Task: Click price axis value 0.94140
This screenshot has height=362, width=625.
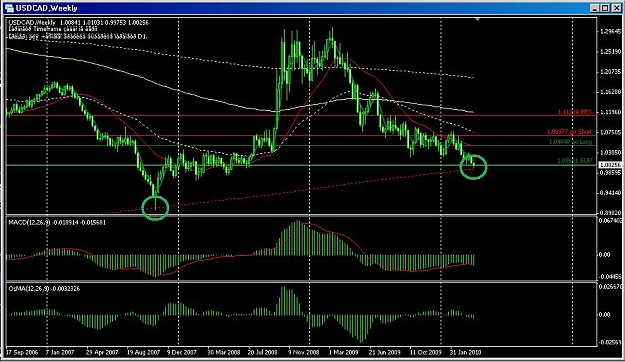Action: click(x=610, y=193)
